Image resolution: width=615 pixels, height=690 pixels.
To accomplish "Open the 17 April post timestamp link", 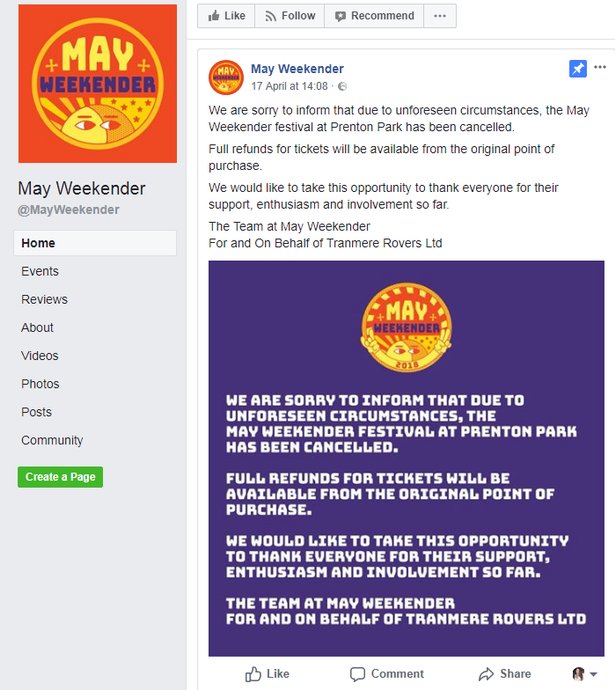I will [289, 87].
